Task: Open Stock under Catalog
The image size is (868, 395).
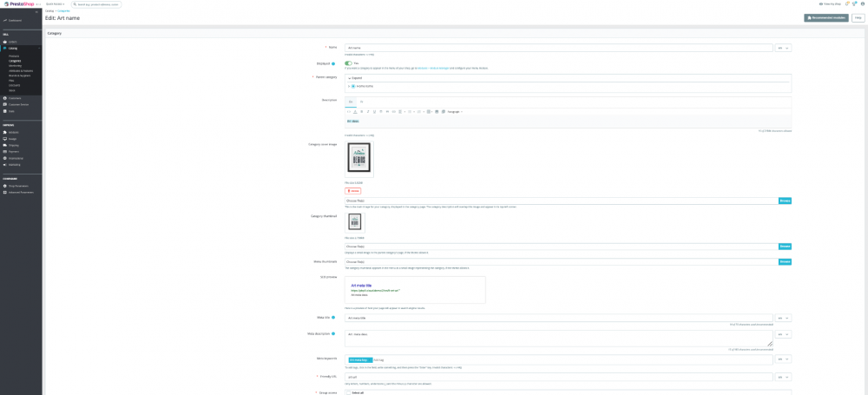Action: [x=11, y=89]
